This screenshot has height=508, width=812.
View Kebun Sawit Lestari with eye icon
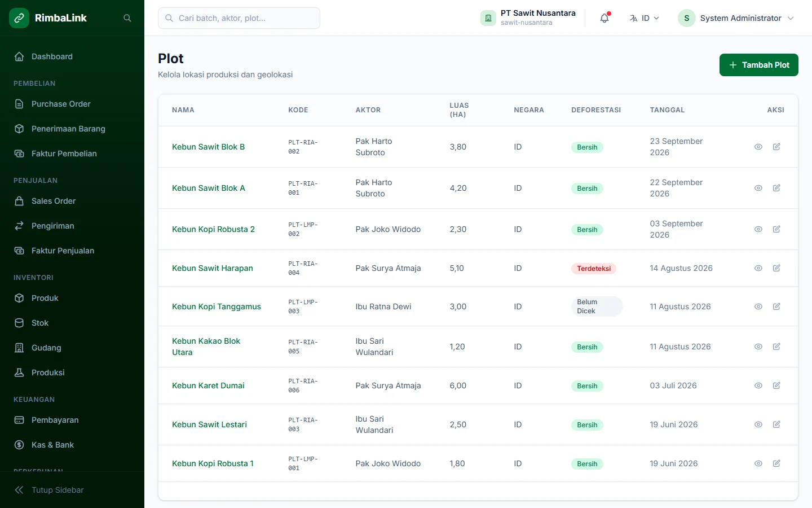758,424
